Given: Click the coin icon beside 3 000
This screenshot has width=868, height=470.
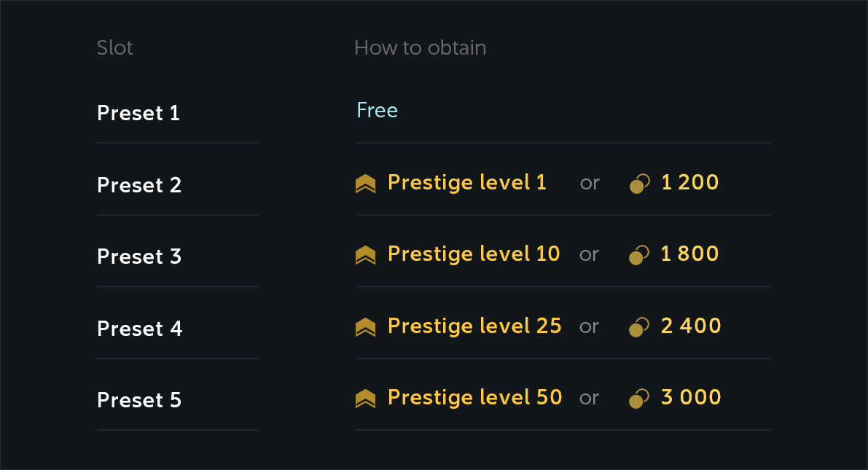Looking at the screenshot, I should tap(638, 399).
